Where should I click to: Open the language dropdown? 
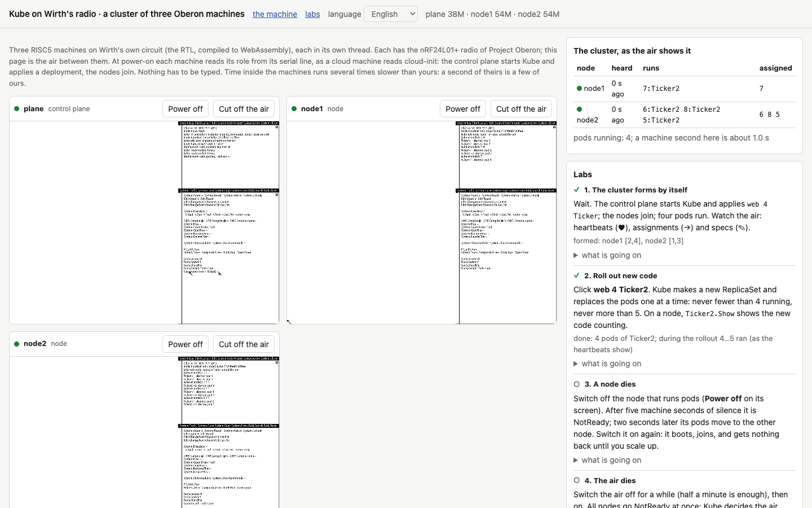click(391, 14)
